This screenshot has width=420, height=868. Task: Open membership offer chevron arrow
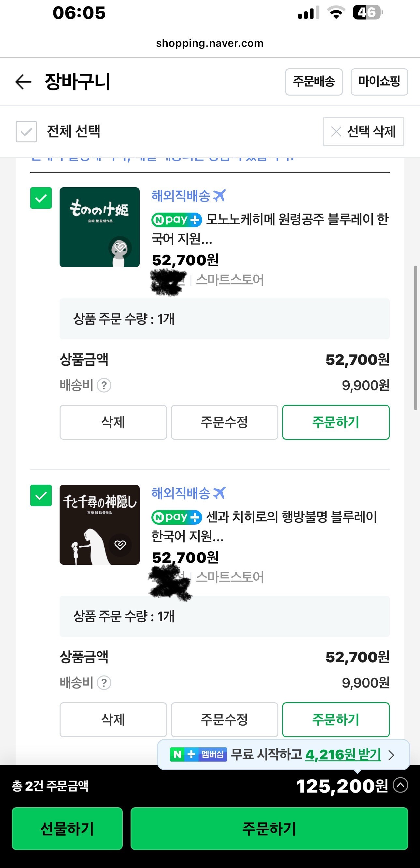coord(391,755)
